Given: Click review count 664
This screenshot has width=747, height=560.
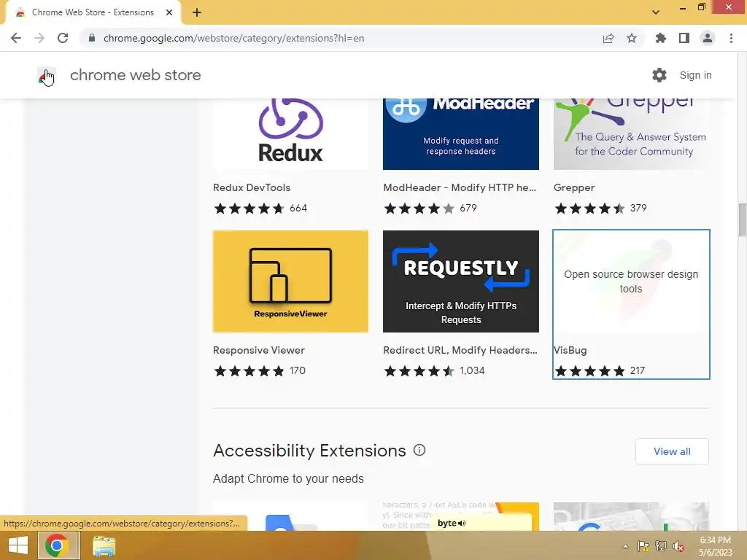Looking at the screenshot, I should point(298,208).
